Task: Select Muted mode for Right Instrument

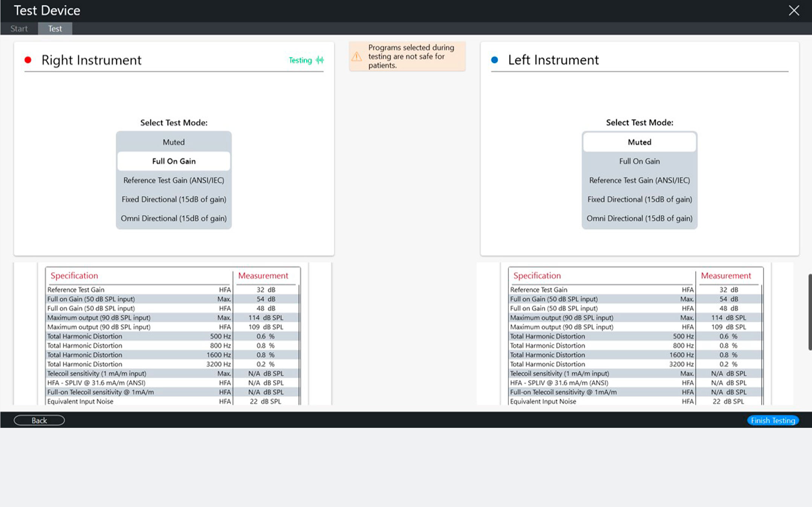Action: (x=174, y=142)
